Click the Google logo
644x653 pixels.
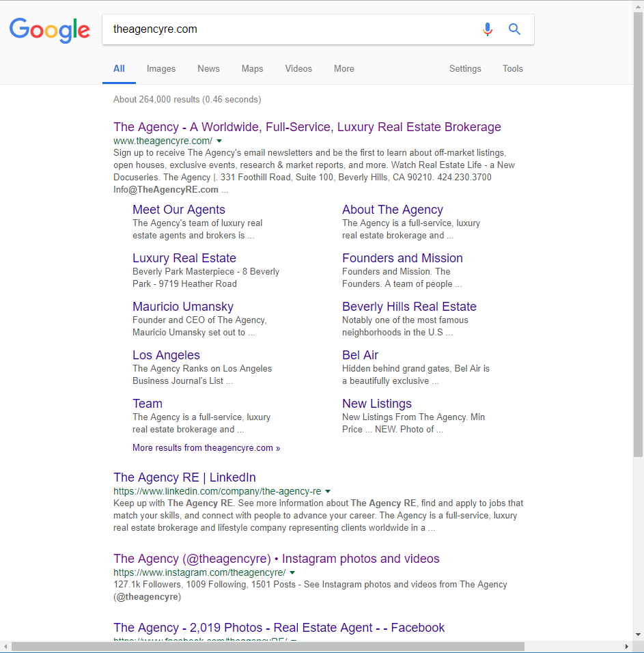(50, 30)
